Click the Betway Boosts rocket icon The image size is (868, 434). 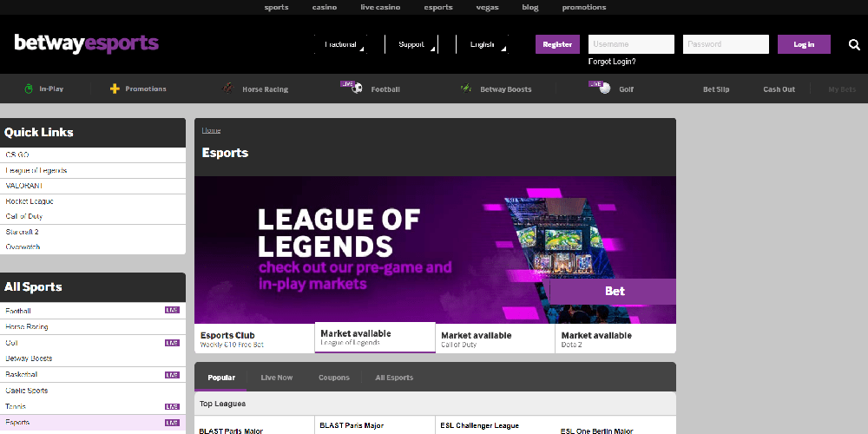click(465, 89)
